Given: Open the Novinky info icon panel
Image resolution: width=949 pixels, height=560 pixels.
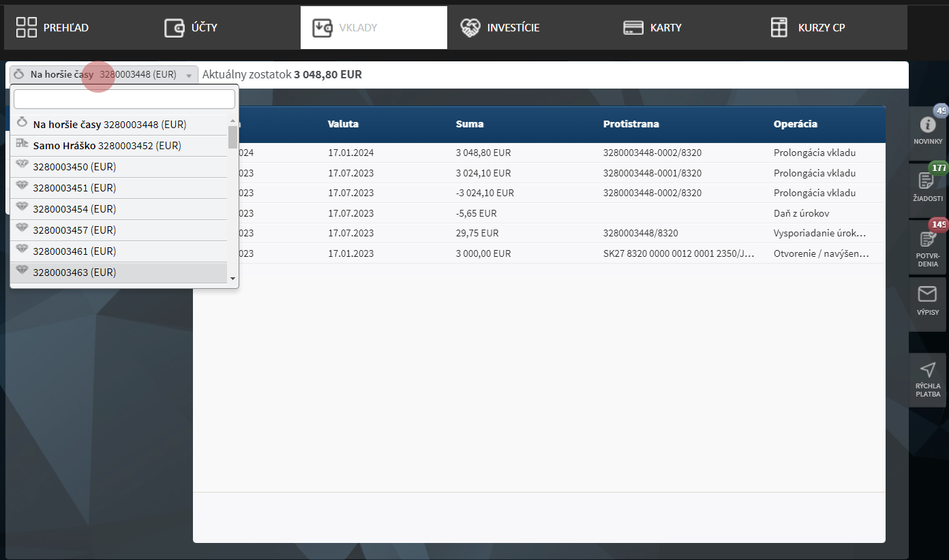Looking at the screenshot, I should pyautogui.click(x=927, y=129).
